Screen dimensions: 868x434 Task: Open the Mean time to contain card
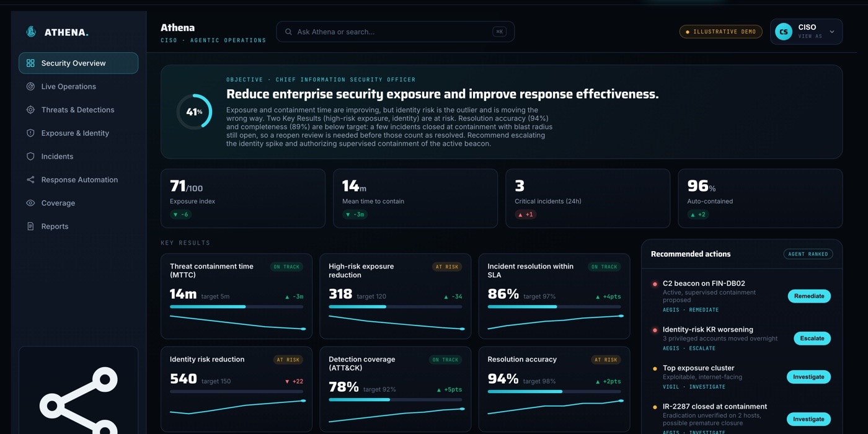(x=415, y=198)
